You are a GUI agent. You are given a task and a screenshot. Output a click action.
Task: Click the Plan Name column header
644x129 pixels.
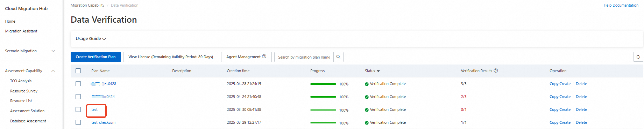100,71
